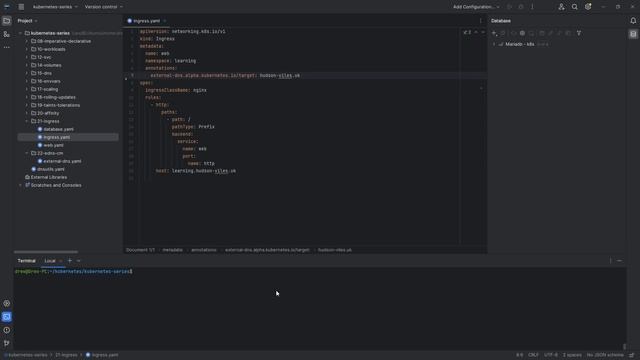Open the Services tool window icon
Viewport: 640px width, 360px height.
7,303
